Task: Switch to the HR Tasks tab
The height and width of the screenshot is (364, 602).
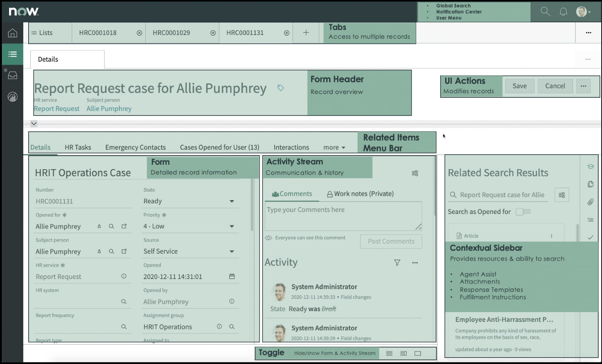Action: click(x=78, y=147)
